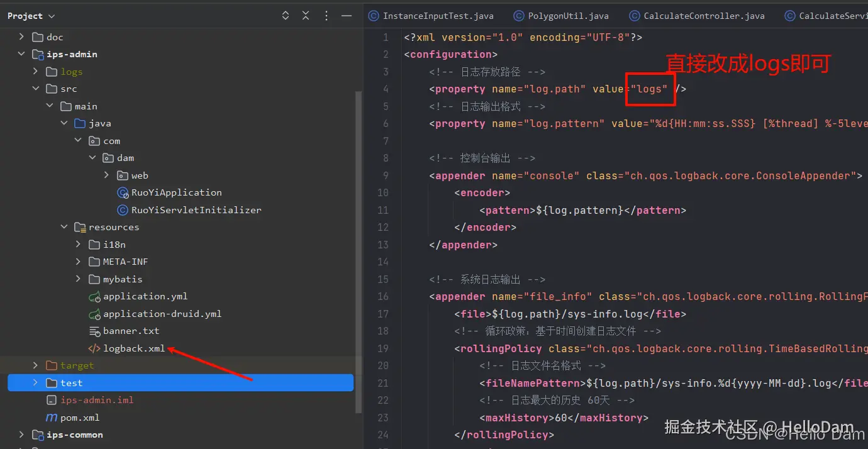
Task: Click the configuration tag on line 2
Action: (x=451, y=54)
